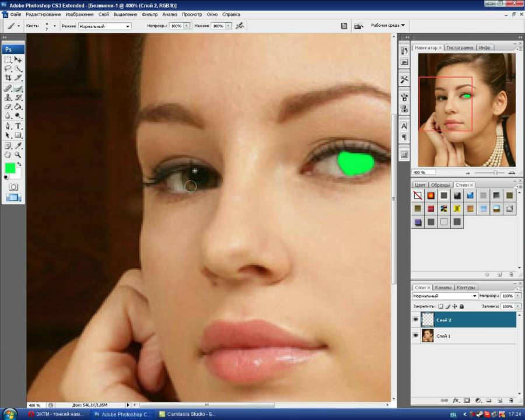525x420 pixels.
Task: Select the Type tool
Action: [x=18, y=126]
